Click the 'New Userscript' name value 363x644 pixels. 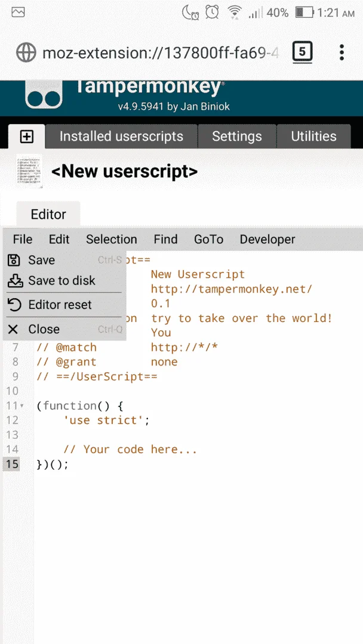(198, 274)
